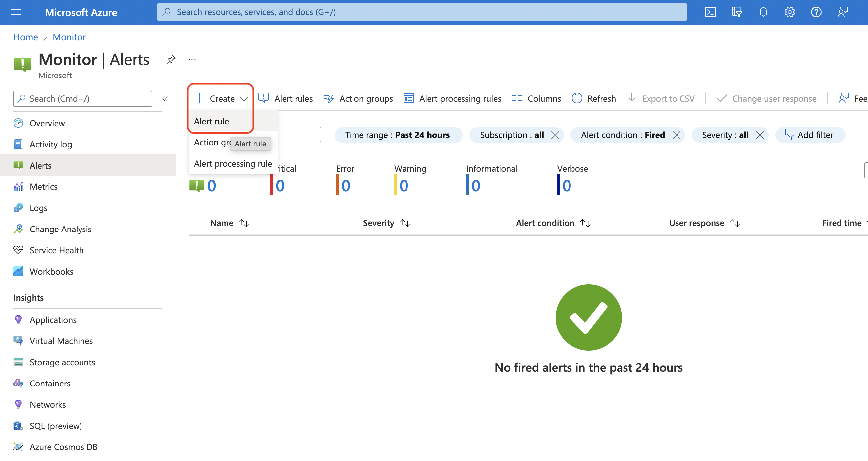Go to the Home breadcrumb link

click(x=26, y=37)
